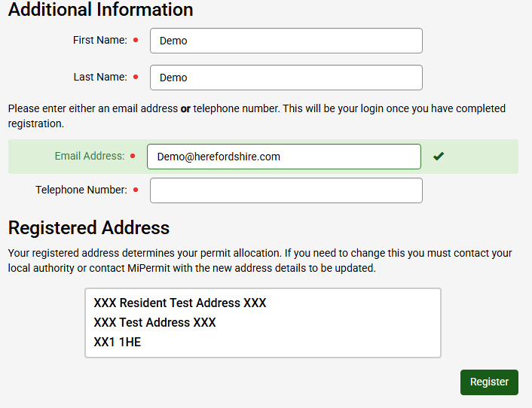Click the Email Address input field

(x=283, y=157)
